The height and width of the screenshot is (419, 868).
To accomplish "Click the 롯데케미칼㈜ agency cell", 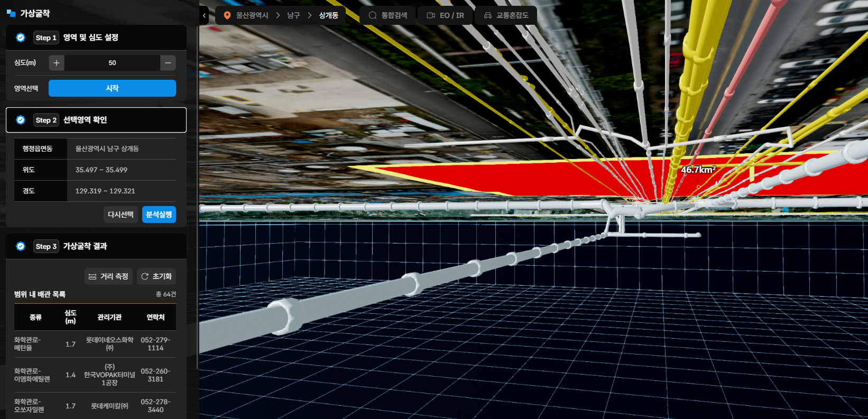I will 109,406.
